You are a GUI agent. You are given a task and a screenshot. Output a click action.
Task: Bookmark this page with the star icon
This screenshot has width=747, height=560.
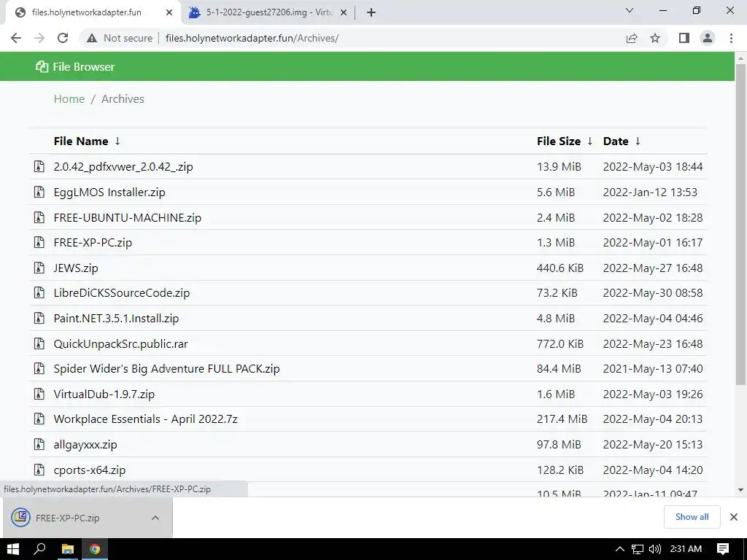click(655, 38)
